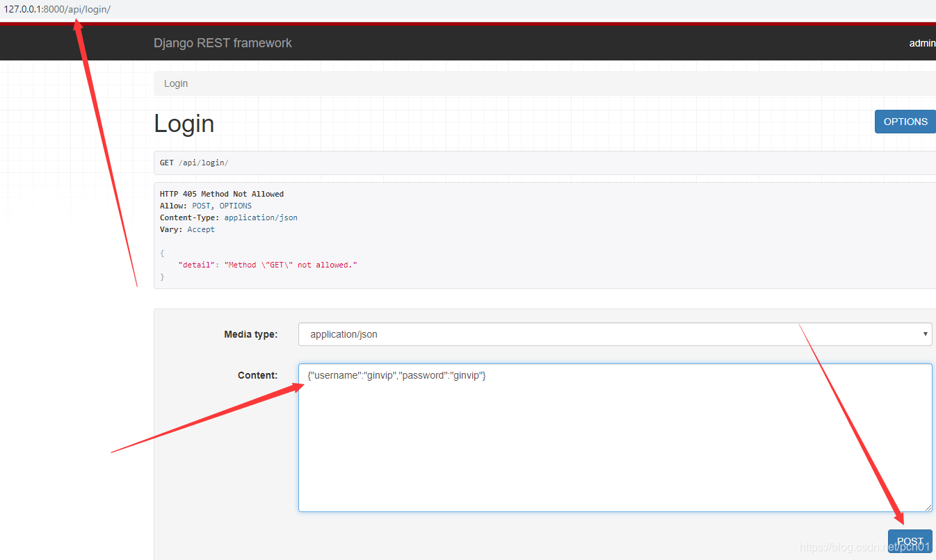
Task: Open the Django REST framework brand link
Action: pos(223,43)
